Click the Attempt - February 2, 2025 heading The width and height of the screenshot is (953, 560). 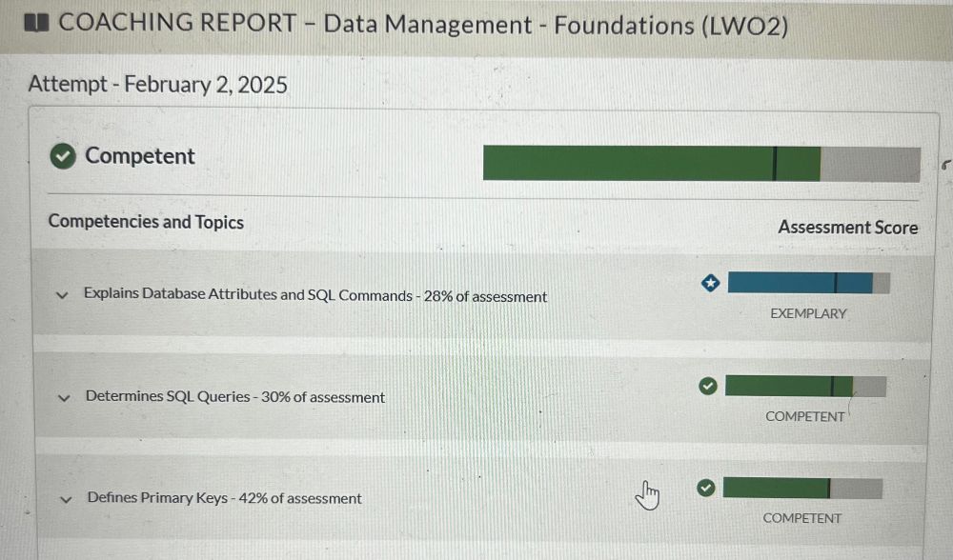coord(157,85)
